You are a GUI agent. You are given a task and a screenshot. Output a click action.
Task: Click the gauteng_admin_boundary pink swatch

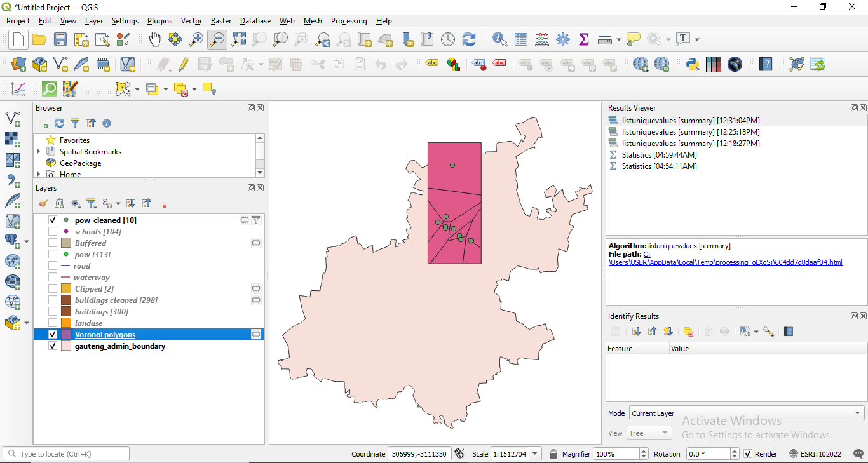(66, 346)
